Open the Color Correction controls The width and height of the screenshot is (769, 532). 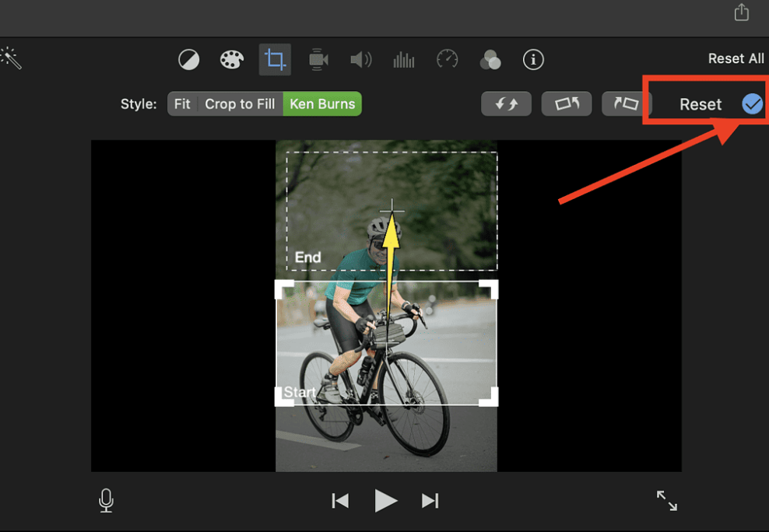tap(231, 59)
